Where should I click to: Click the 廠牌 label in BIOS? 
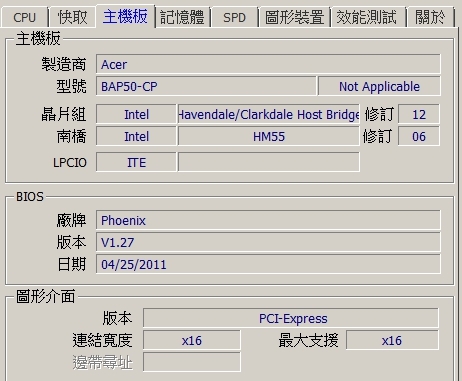(x=71, y=220)
